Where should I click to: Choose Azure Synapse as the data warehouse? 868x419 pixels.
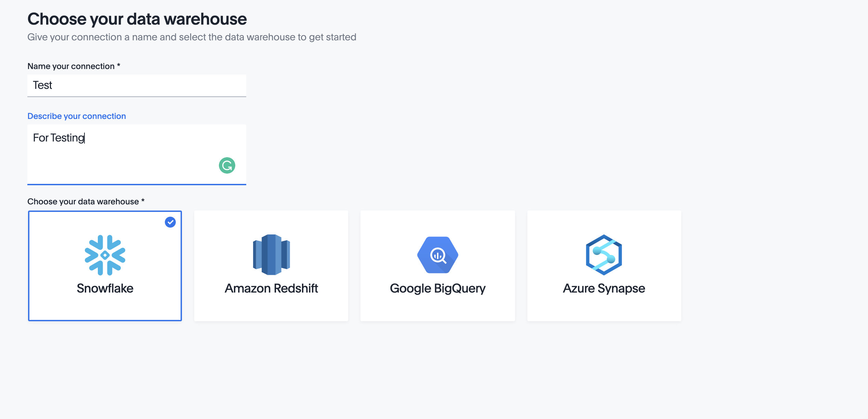click(604, 266)
